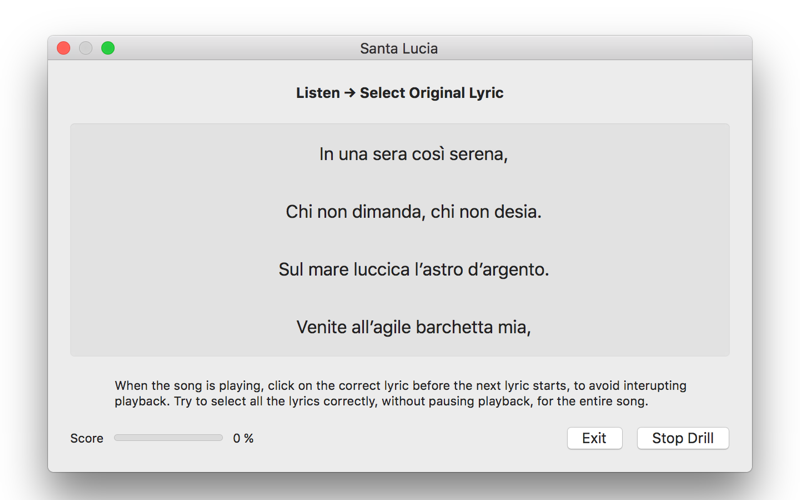
Task: Click the playback instructions paragraph
Action: (400, 393)
